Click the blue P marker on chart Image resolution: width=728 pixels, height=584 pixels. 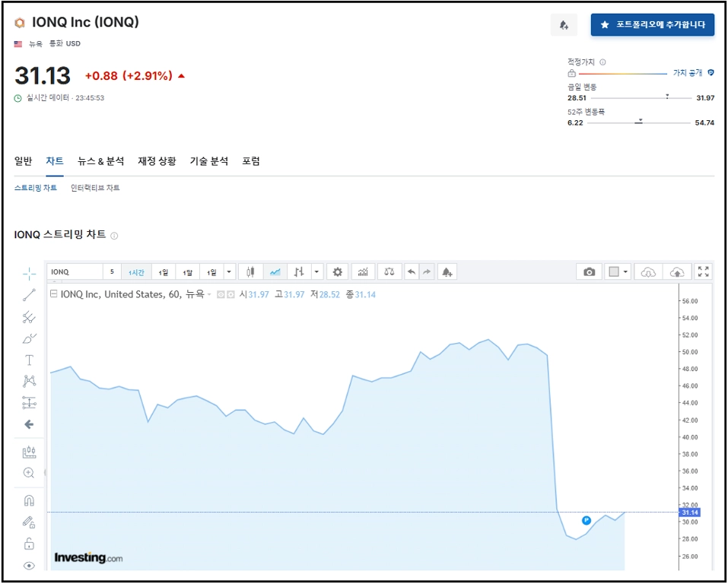(x=587, y=520)
